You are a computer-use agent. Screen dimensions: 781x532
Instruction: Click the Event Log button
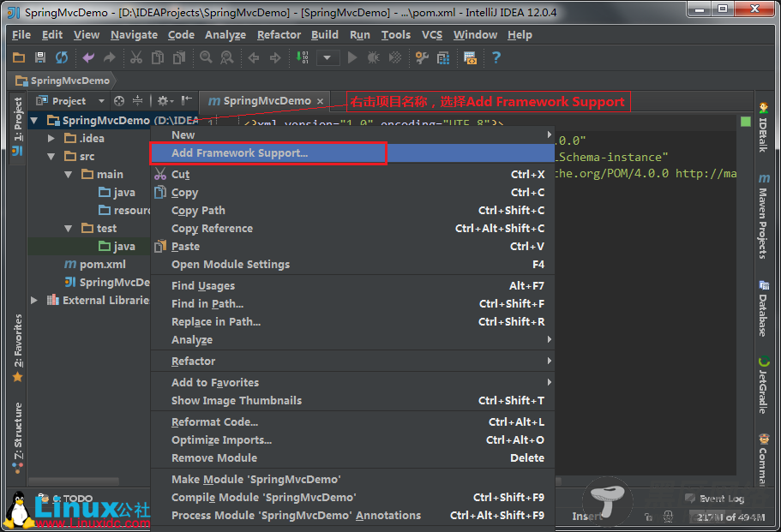click(715, 499)
